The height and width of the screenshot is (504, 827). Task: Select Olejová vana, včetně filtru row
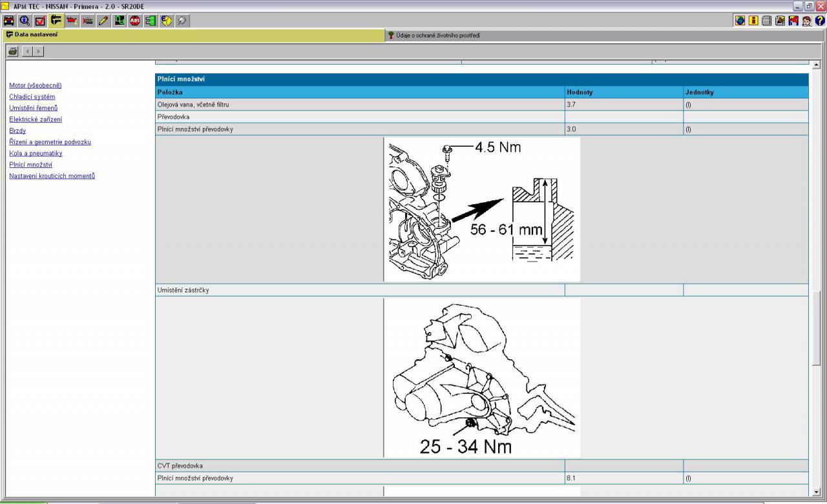point(482,105)
